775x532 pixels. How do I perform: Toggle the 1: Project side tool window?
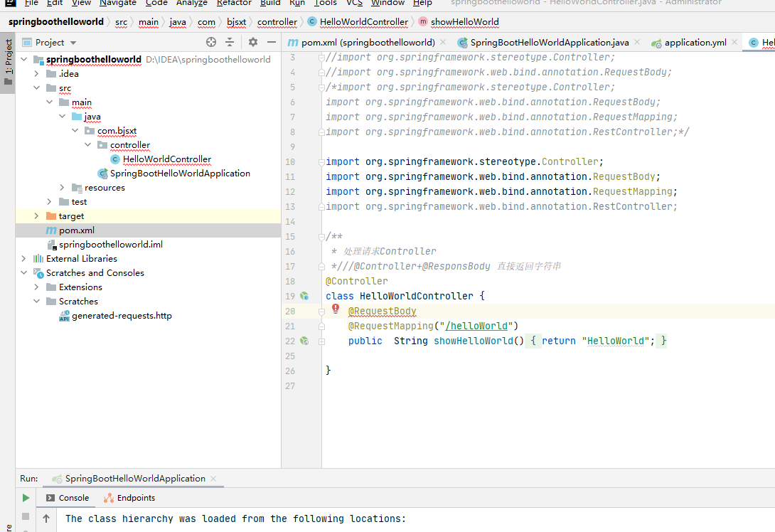click(x=8, y=62)
